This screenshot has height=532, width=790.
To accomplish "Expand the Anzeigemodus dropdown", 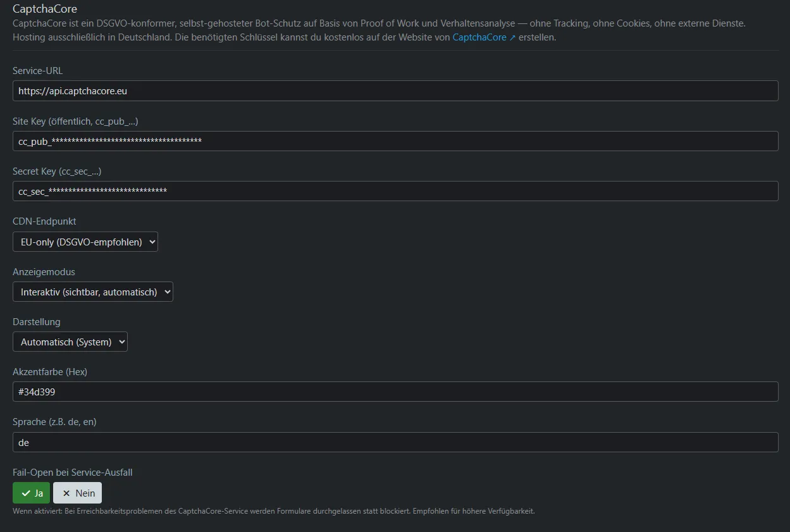I will pyautogui.click(x=93, y=292).
